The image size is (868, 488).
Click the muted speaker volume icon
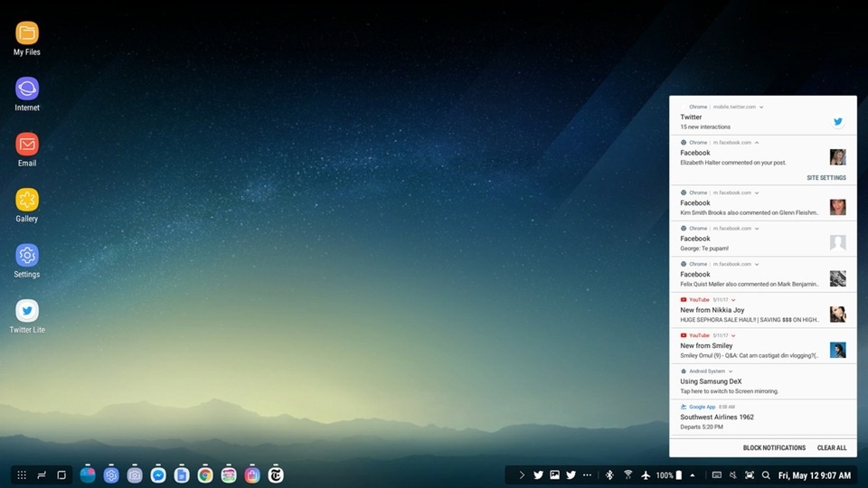click(x=733, y=474)
